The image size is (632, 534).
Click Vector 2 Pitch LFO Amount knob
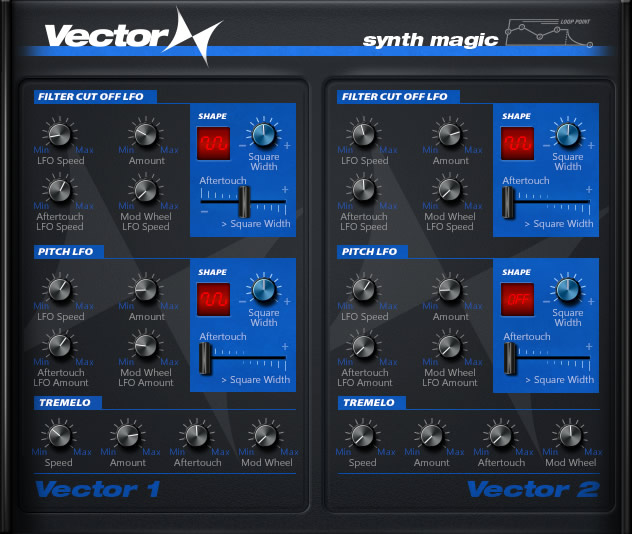pyautogui.click(x=449, y=290)
